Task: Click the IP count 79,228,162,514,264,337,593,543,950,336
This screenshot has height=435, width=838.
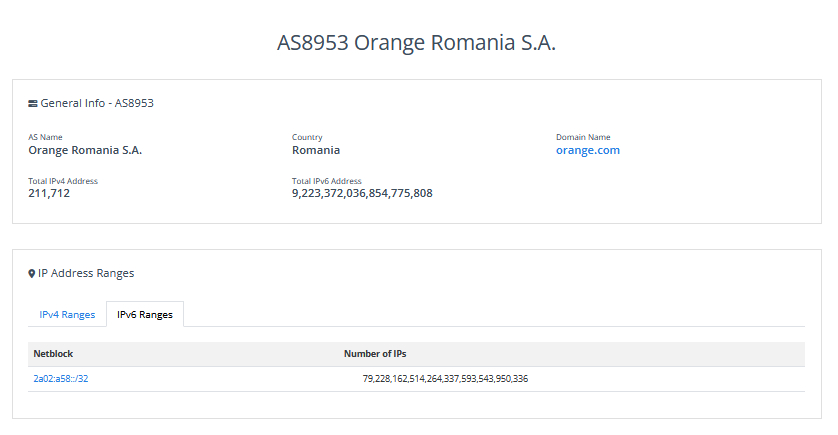Action: (x=445, y=378)
